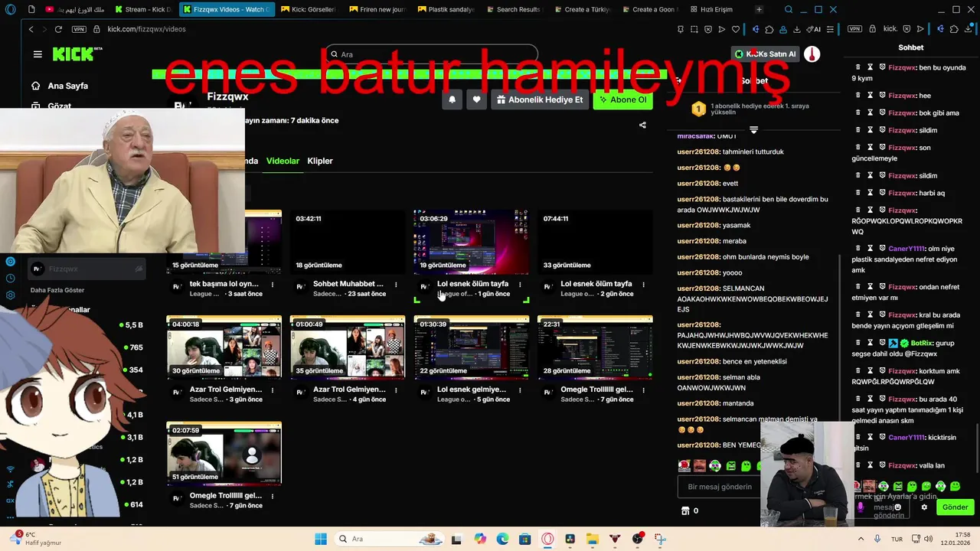The height and width of the screenshot is (551, 980).
Task: Click the Windows taskbar Ara search box
Action: click(x=387, y=539)
